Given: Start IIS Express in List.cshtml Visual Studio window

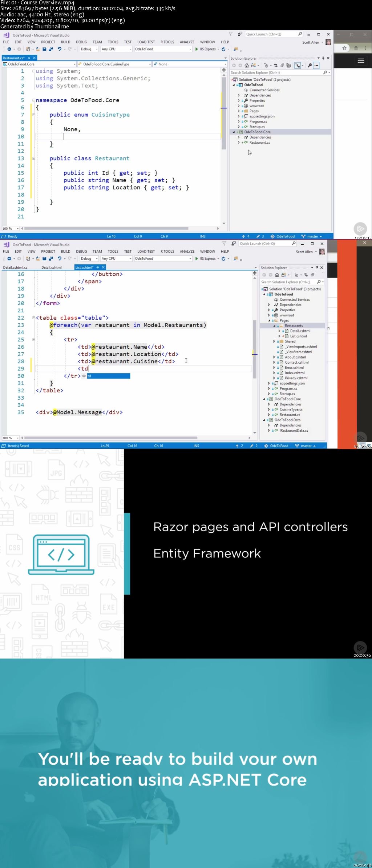Looking at the screenshot, I should point(206,259).
